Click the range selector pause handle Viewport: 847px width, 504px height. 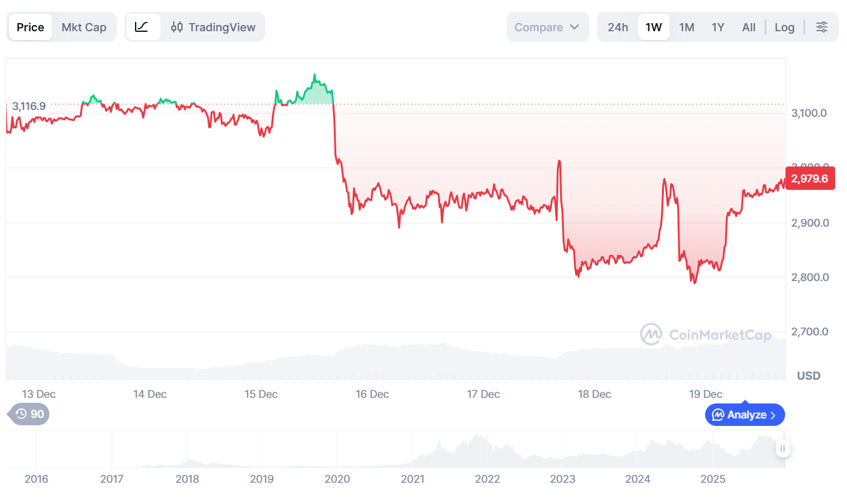[x=782, y=448]
